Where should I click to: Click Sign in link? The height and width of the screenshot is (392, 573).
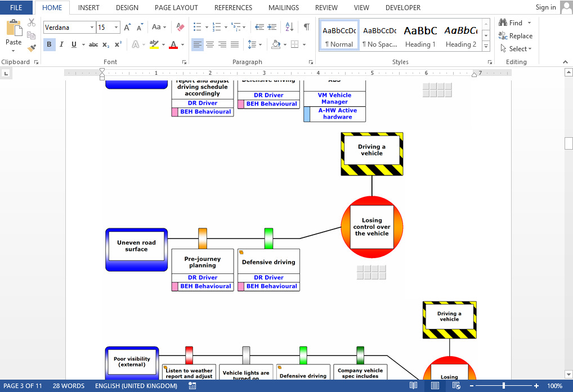tap(545, 7)
